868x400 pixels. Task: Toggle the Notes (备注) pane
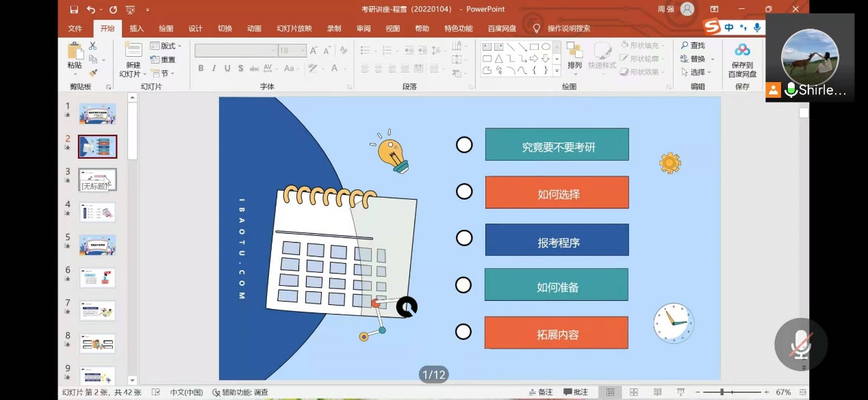click(x=541, y=392)
